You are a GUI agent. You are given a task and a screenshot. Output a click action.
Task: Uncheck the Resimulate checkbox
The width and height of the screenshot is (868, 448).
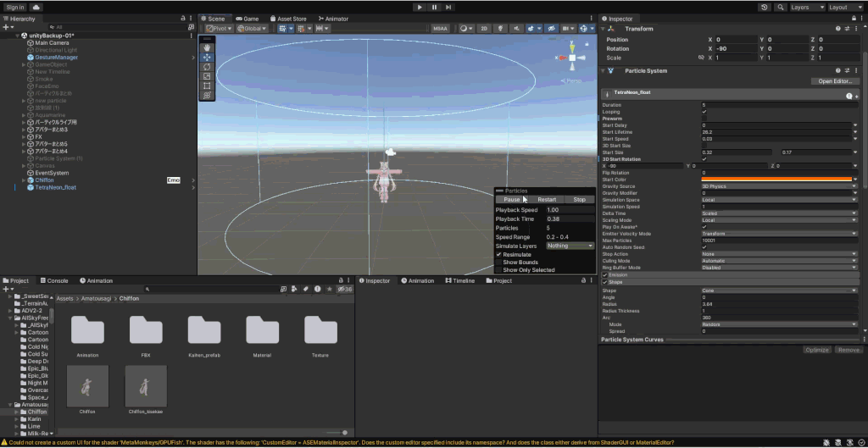499,254
